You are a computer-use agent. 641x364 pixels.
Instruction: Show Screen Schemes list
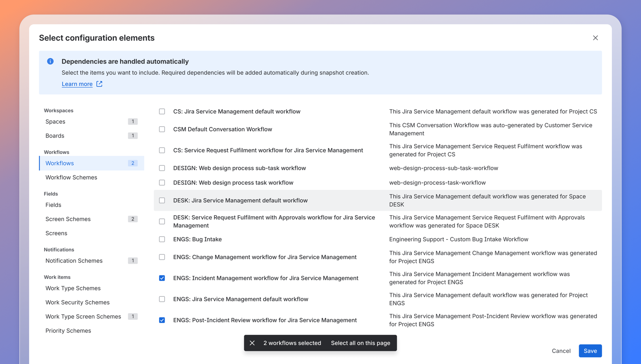(x=91, y=219)
